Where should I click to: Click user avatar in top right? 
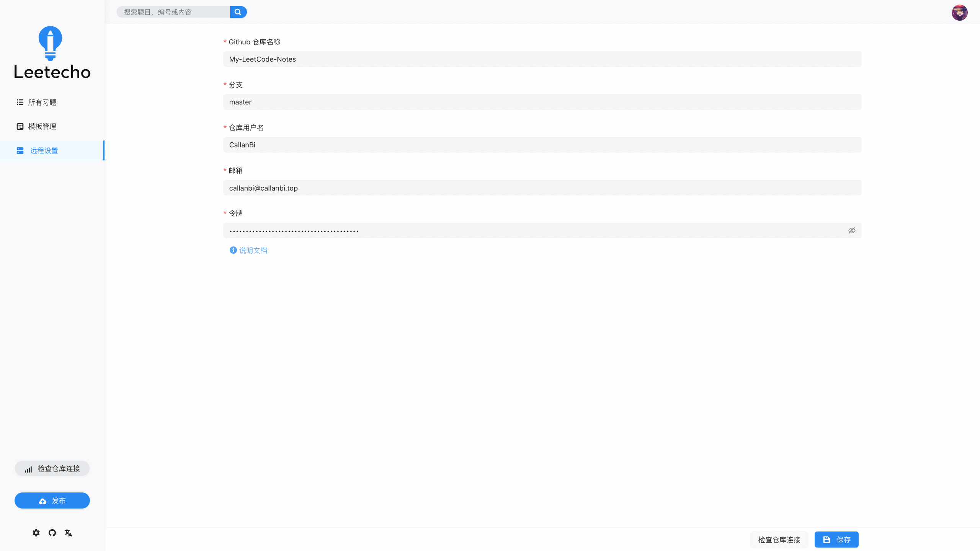[x=959, y=13]
